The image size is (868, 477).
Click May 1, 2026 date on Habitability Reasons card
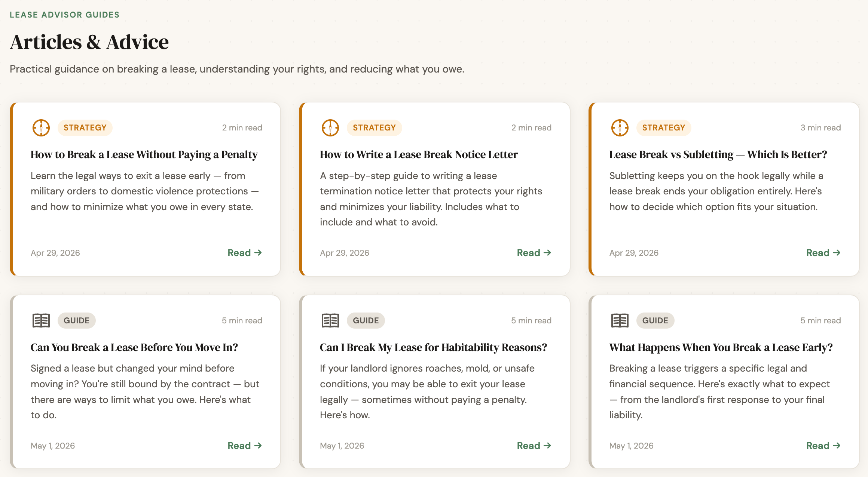(342, 446)
